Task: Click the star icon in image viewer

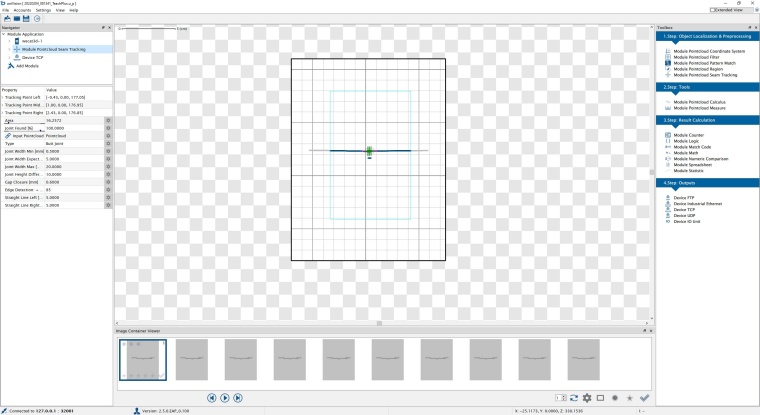Action: point(629,398)
